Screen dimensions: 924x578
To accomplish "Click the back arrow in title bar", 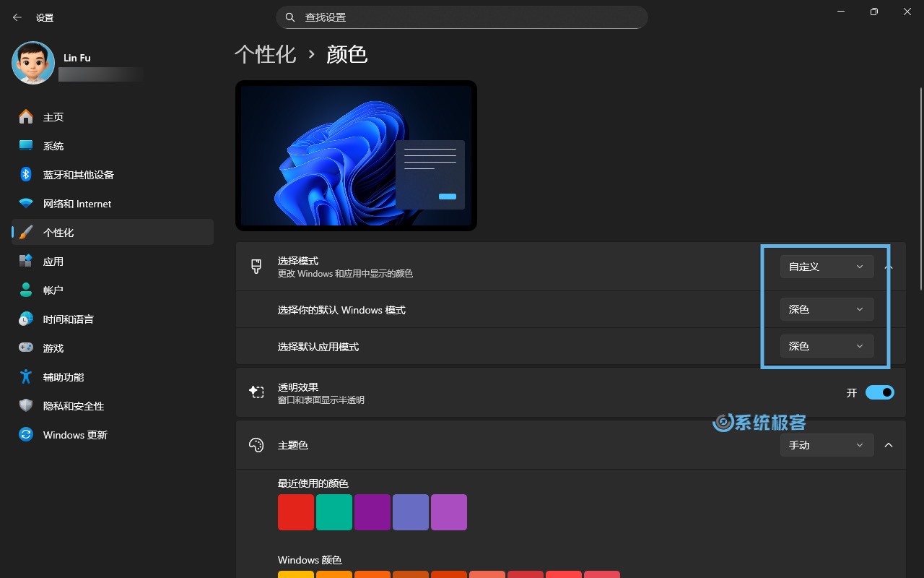I will 17,17.
